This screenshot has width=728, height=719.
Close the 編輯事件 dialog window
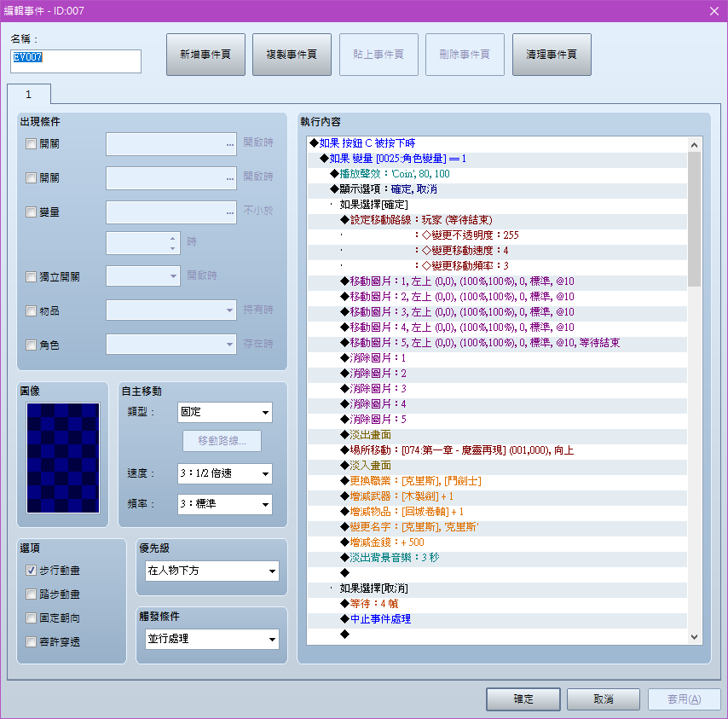(714, 11)
